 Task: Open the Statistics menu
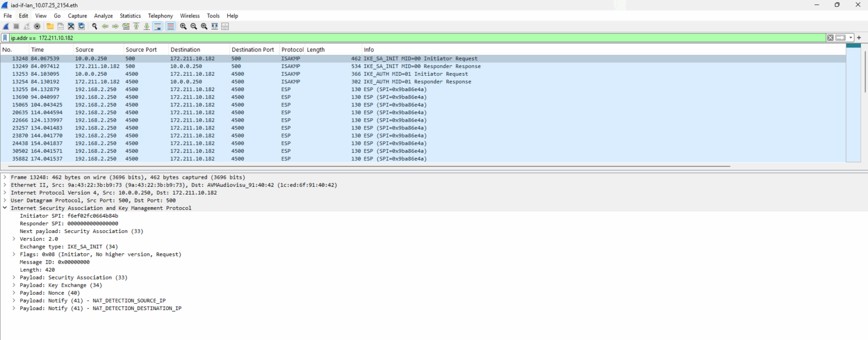pos(130,15)
